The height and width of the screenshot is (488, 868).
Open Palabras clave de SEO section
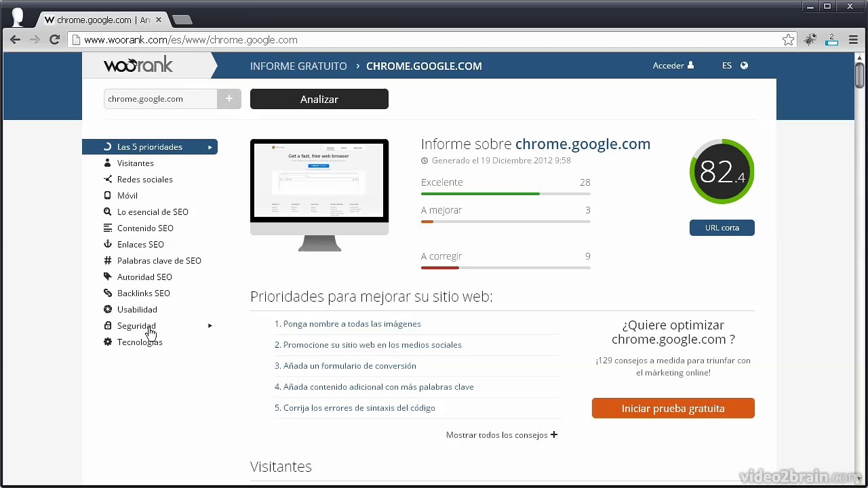[159, 260]
